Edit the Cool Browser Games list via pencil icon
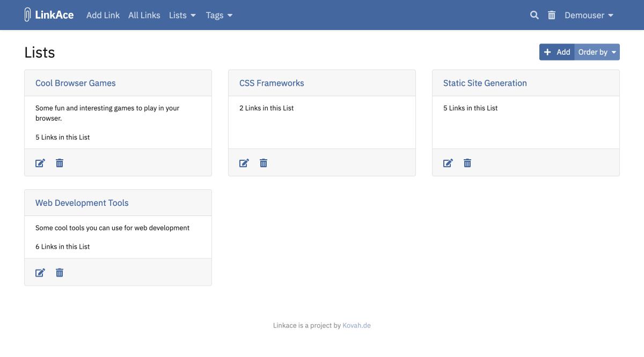The width and height of the screenshot is (644, 357). [40, 163]
